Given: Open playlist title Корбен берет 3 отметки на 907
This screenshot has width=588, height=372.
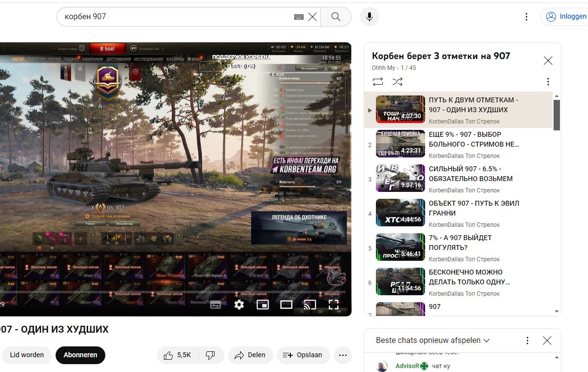Looking at the screenshot, I should click(440, 56).
